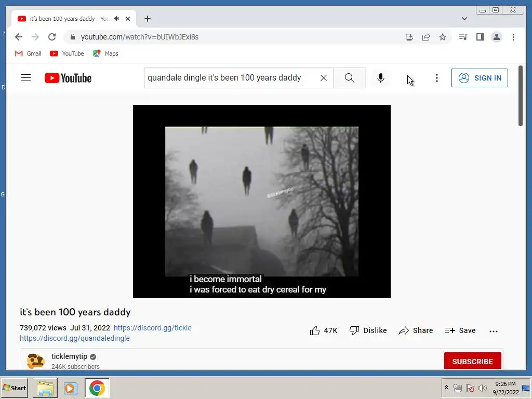Open the Action Center flag icon

pyautogui.click(x=470, y=388)
